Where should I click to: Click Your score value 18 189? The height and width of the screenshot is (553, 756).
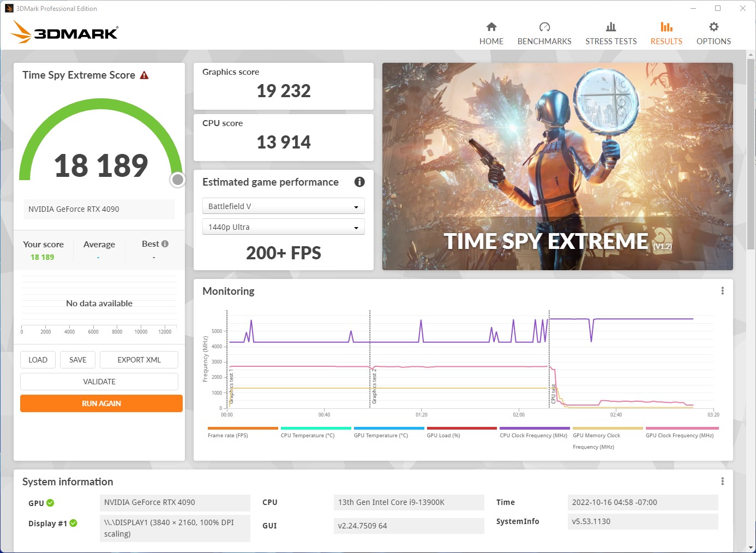click(x=43, y=257)
